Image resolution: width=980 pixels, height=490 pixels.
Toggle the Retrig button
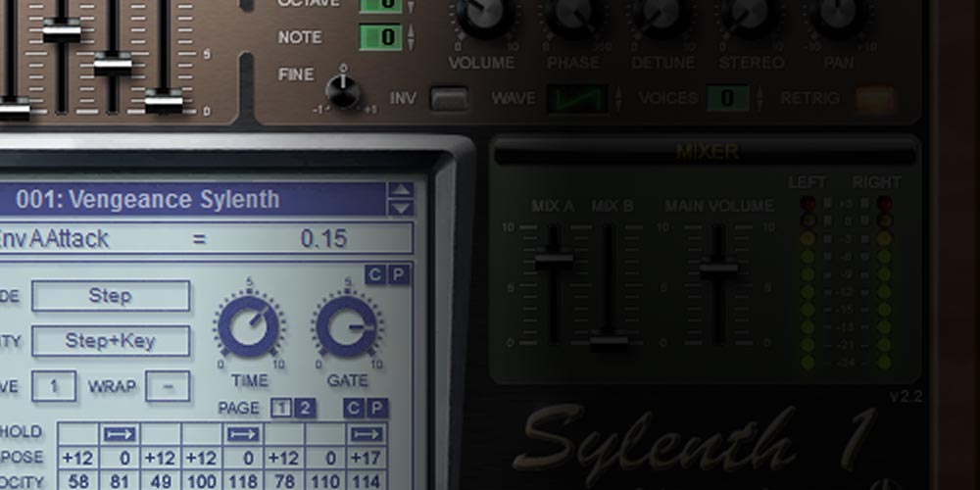tap(874, 98)
